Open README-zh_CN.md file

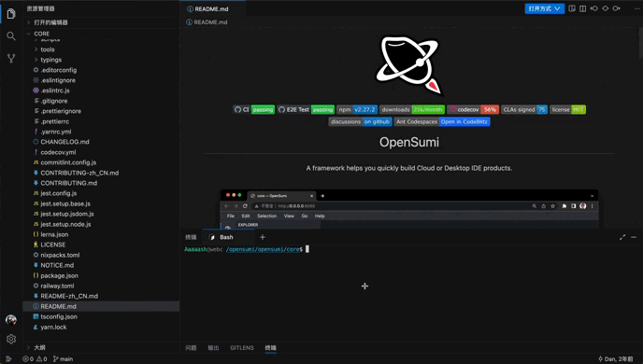pyautogui.click(x=101, y=296)
